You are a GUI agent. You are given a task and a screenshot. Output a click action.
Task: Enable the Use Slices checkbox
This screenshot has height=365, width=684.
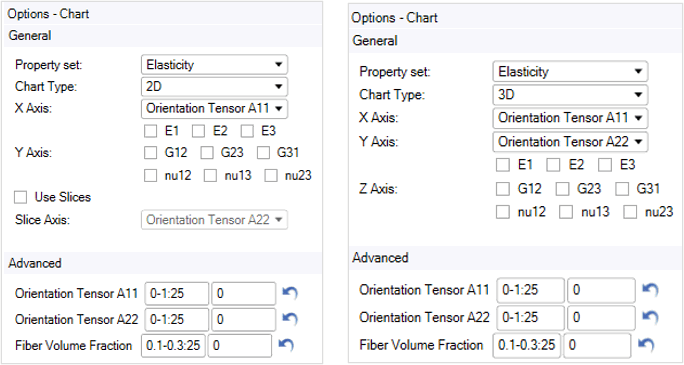click(21, 197)
